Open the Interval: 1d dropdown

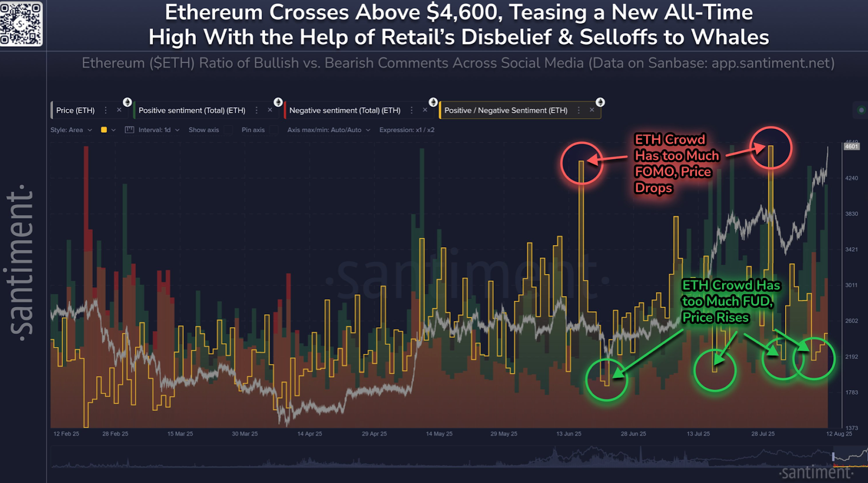pos(158,130)
